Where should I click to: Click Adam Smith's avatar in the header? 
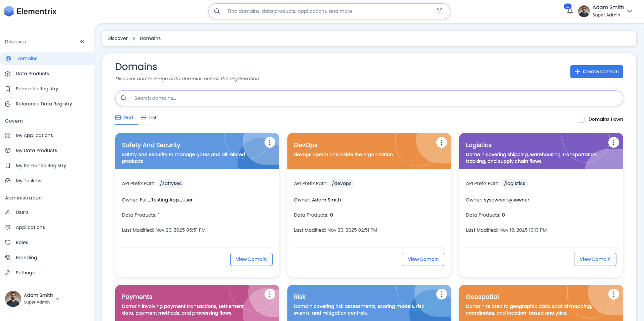(x=584, y=11)
